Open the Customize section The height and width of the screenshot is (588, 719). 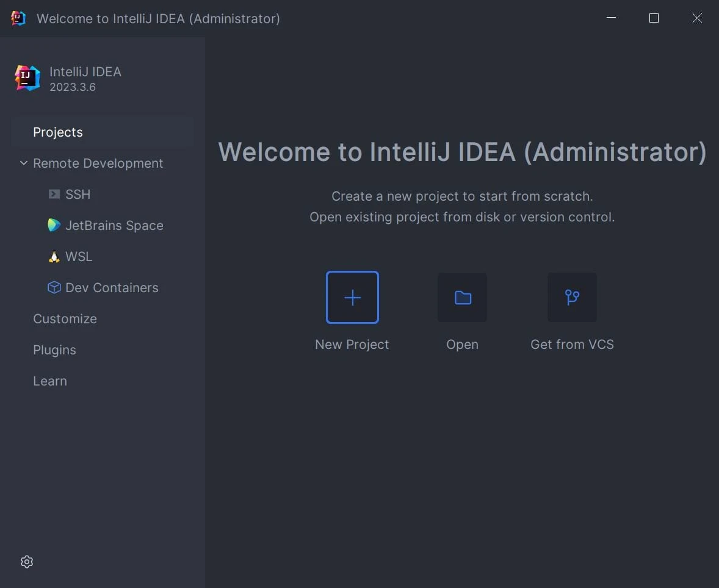point(65,318)
